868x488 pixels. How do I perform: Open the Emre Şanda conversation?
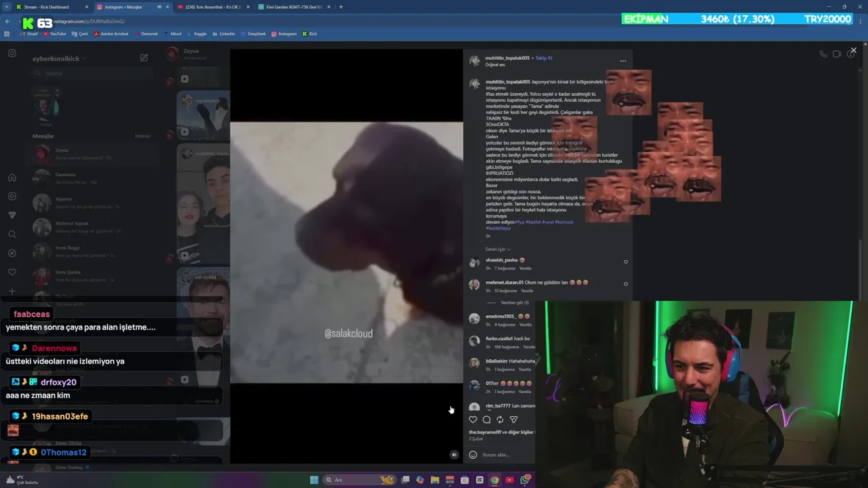click(94, 276)
